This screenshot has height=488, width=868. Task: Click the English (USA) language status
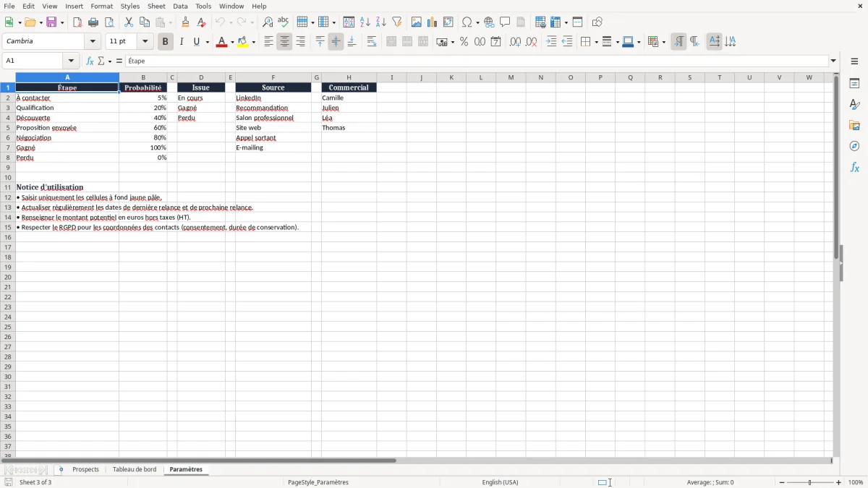click(x=501, y=482)
